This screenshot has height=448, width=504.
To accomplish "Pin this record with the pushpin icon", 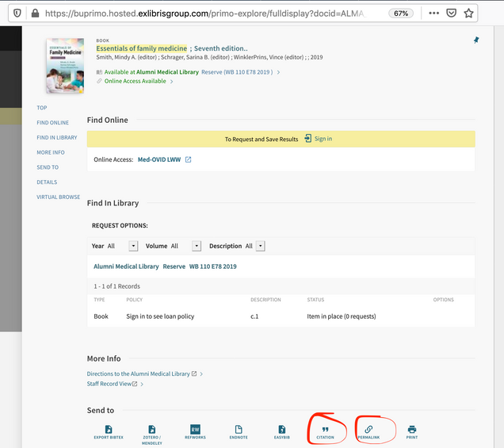I will (476, 40).
